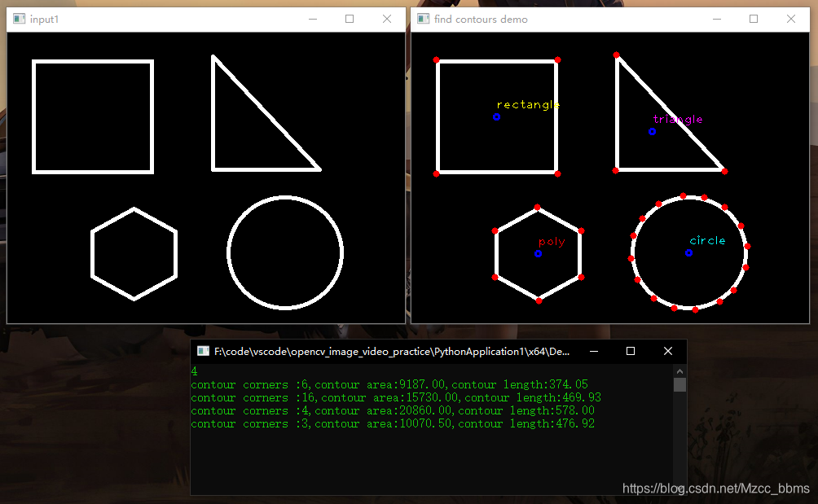The height and width of the screenshot is (504, 818).
Task: Close the find contours demo window
Action: [791, 19]
